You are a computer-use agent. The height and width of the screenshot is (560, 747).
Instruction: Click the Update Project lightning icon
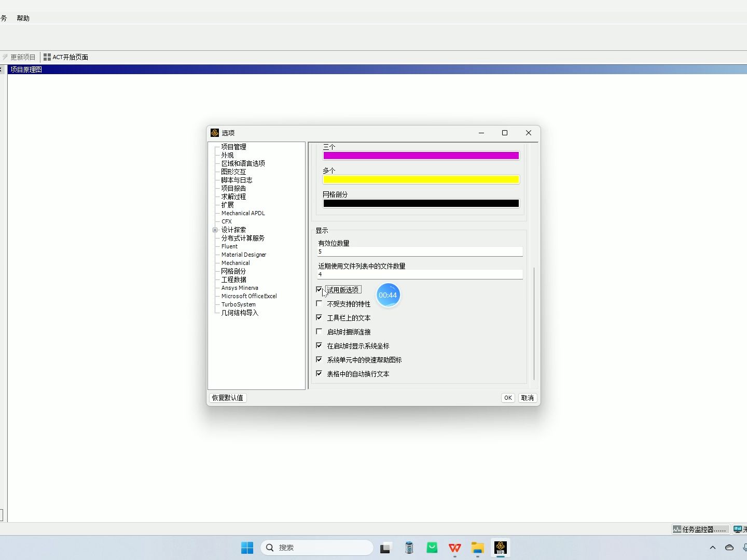tap(5, 57)
